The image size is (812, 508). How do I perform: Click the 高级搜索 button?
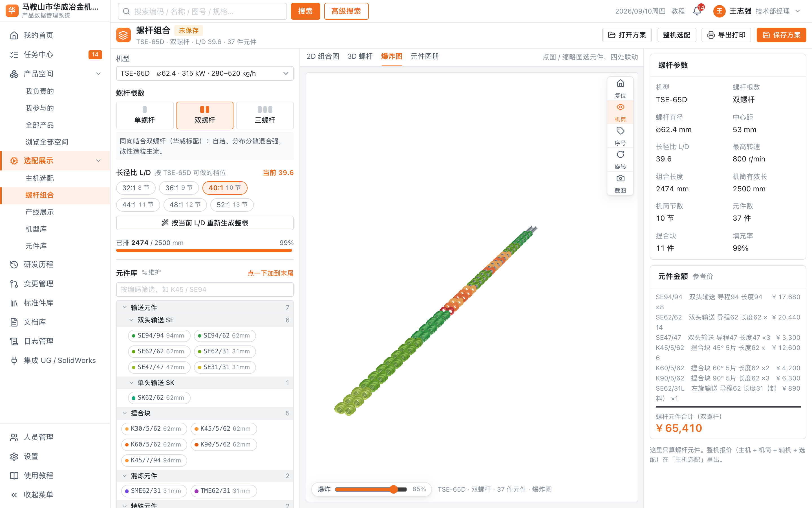346,11
